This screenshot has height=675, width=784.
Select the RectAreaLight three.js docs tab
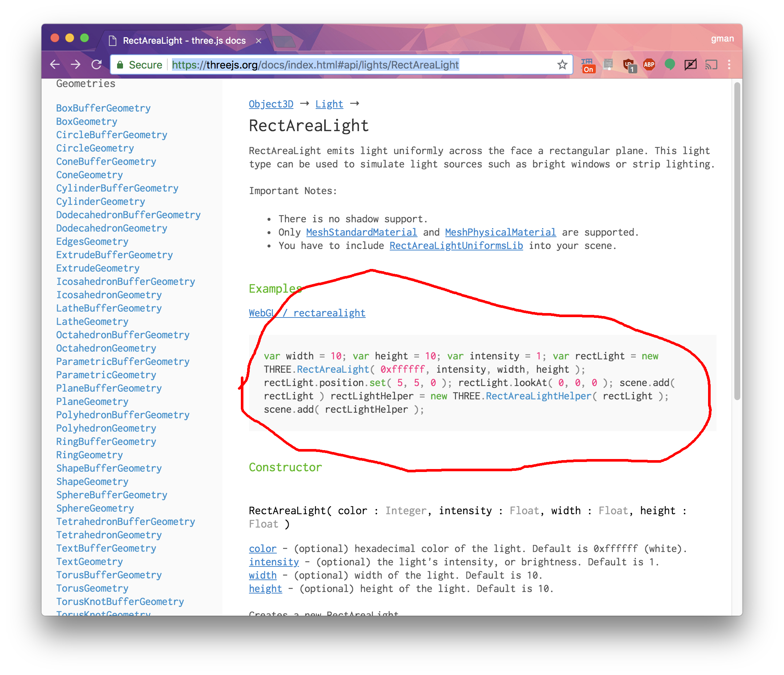point(183,40)
